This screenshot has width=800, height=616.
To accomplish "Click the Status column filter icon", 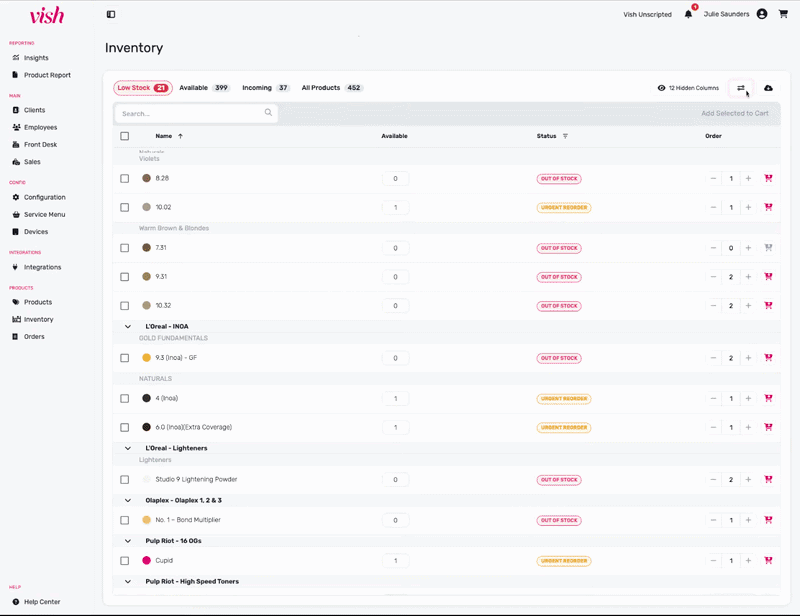I will [x=565, y=136].
